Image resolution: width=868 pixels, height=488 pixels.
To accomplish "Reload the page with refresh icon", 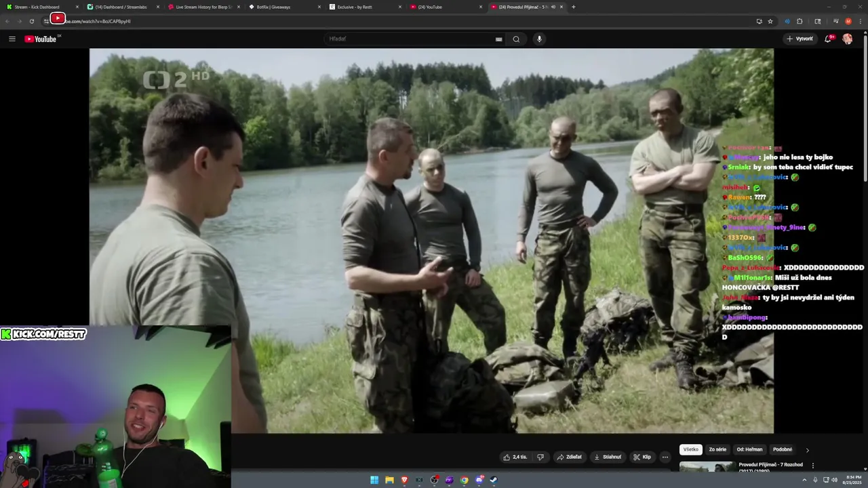I will [32, 21].
